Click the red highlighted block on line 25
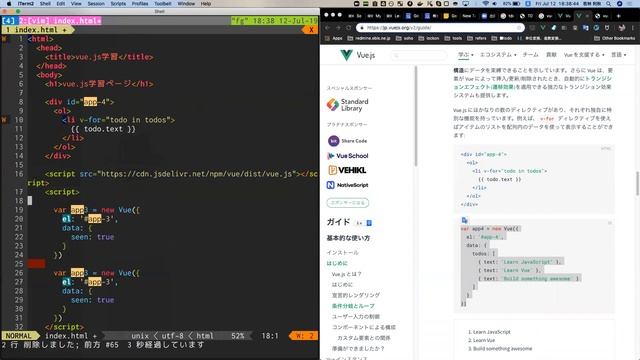 point(36,264)
